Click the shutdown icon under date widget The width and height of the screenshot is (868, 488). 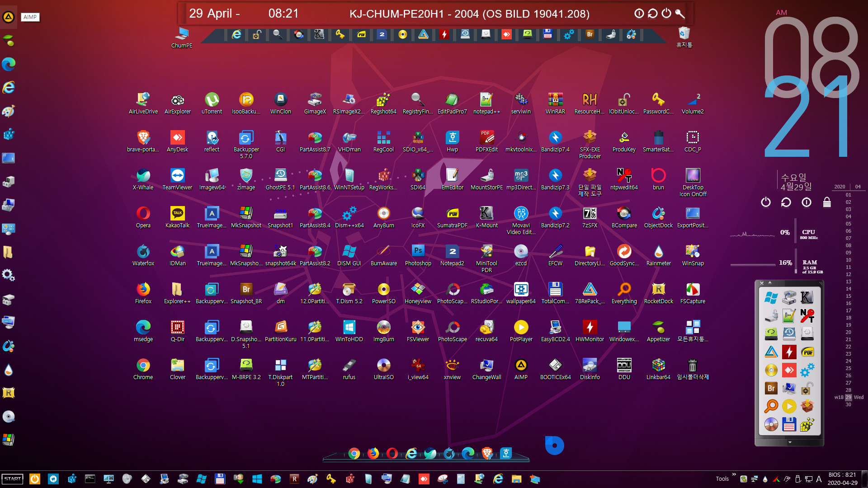[765, 202]
